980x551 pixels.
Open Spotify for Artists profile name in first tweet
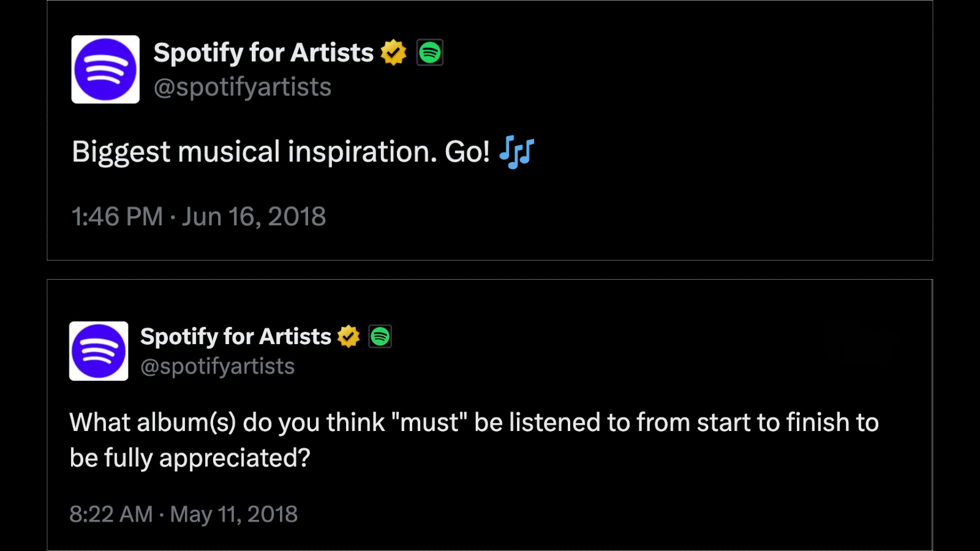point(263,53)
